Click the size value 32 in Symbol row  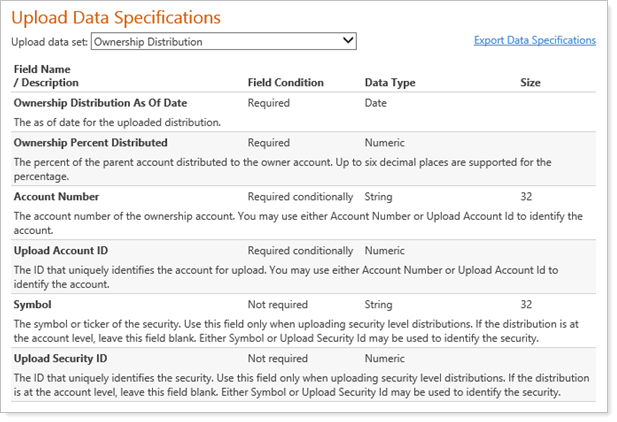(527, 304)
